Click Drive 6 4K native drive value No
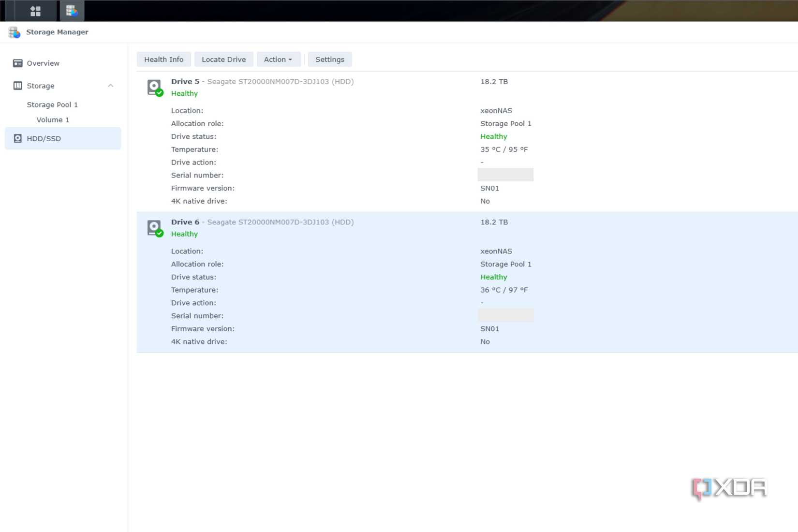 485,342
